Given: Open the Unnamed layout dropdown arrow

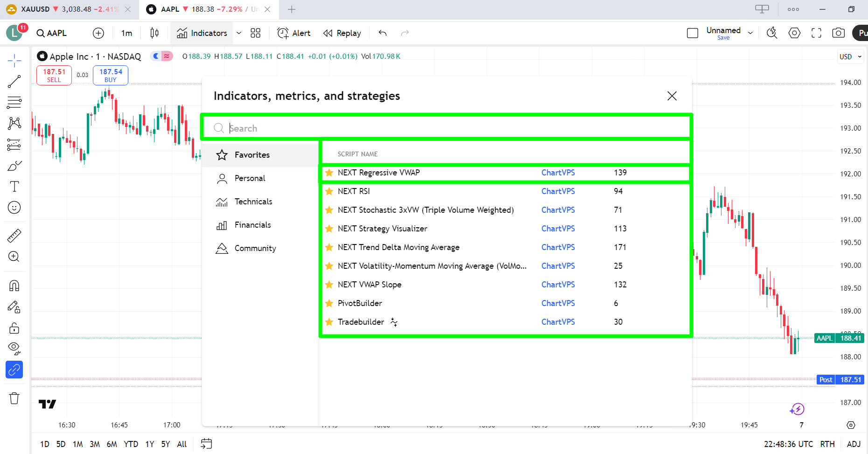Looking at the screenshot, I should click(750, 33).
